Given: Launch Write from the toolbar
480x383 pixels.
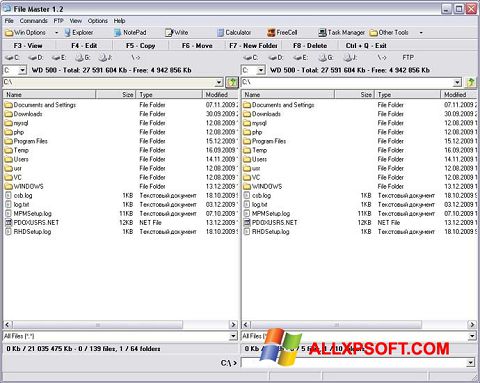Looking at the screenshot, I should click(x=177, y=33).
